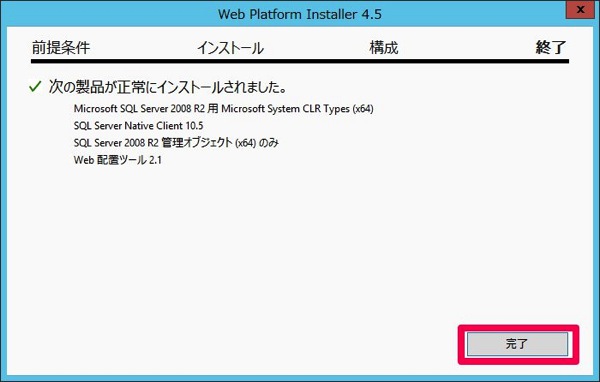Select the SQL Server Native Client 10.5 entry
Image resolution: width=600 pixels, height=382 pixels.
139,126
